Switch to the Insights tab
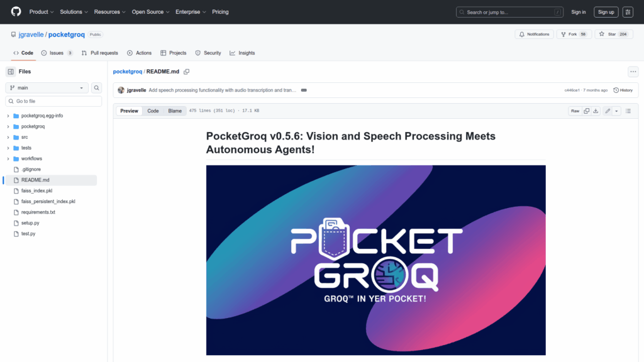This screenshot has height=362, width=644. tap(242, 53)
